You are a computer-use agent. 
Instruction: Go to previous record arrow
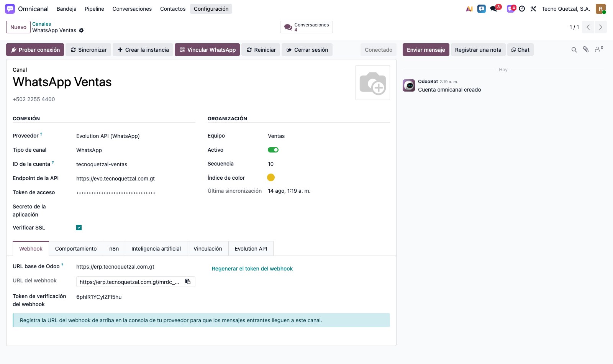(588, 27)
